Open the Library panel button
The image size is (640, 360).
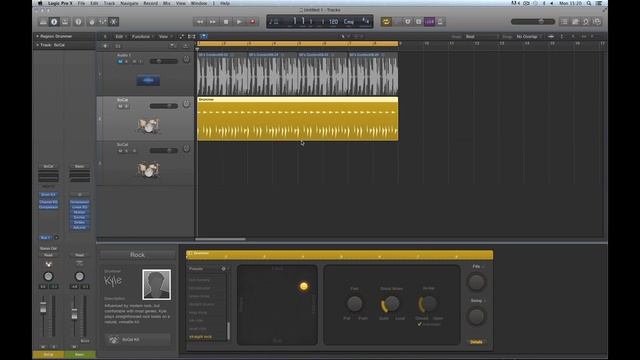coord(43,22)
